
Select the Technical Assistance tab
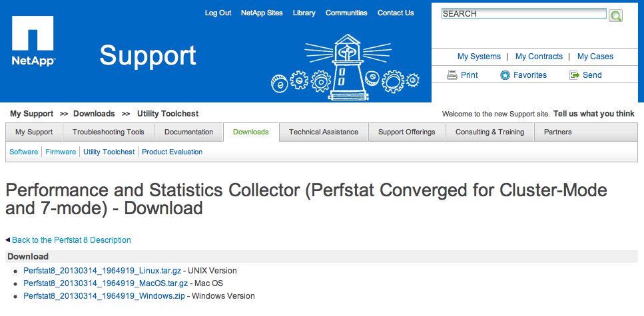pos(324,132)
